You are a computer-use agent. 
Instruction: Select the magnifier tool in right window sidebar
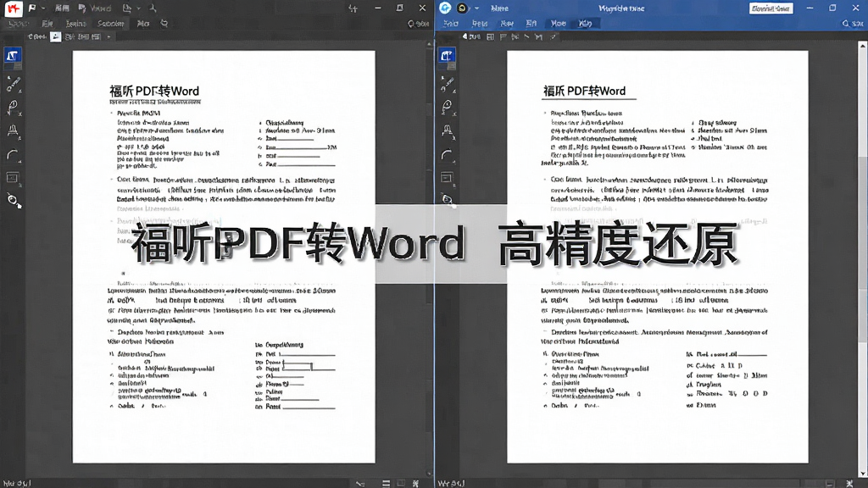pyautogui.click(x=448, y=200)
